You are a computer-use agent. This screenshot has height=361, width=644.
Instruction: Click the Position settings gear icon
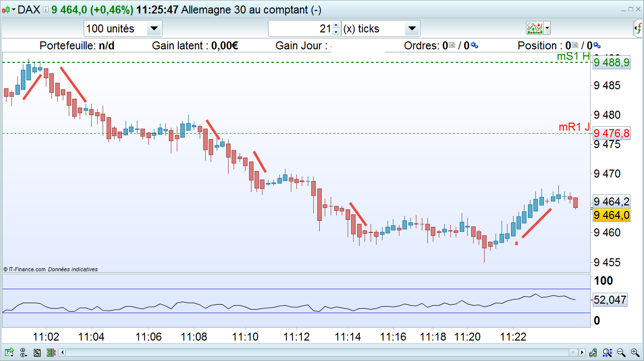coord(597,46)
